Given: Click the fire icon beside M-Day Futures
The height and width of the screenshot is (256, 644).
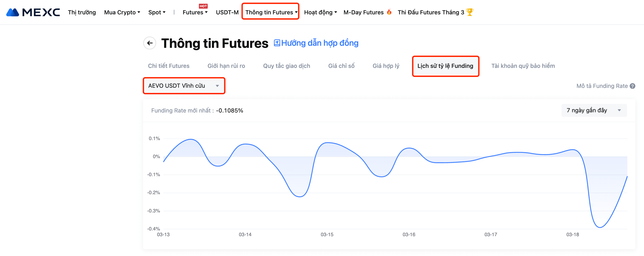Looking at the screenshot, I should click(389, 12).
